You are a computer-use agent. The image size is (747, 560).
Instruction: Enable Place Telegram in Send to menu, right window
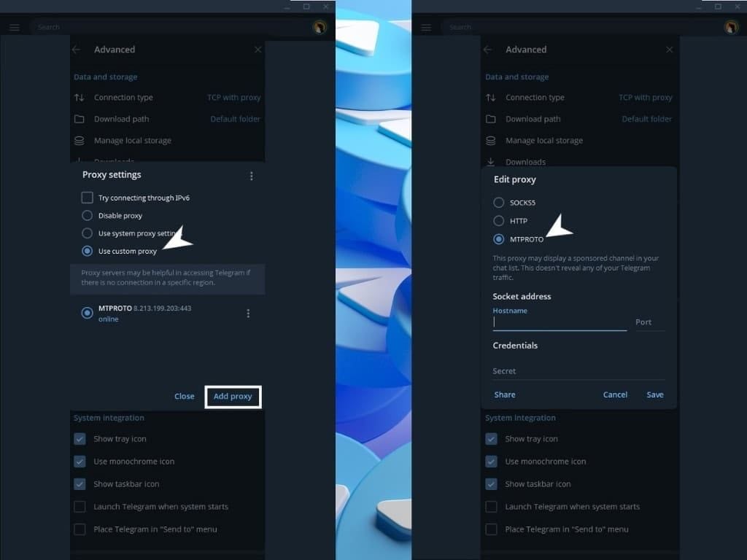click(491, 529)
